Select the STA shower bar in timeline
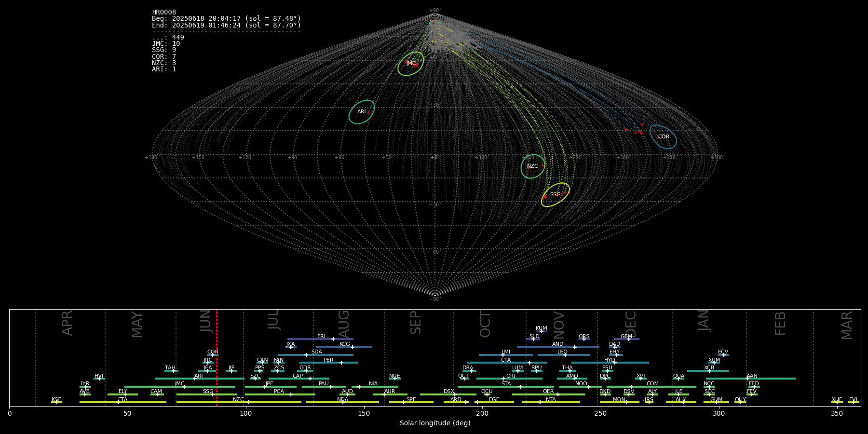 click(506, 387)
